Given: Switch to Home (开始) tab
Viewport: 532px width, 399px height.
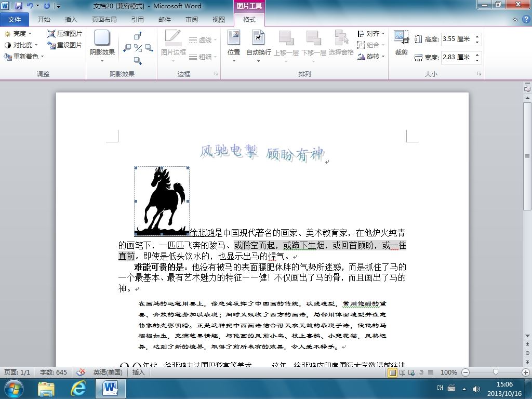Looking at the screenshot, I should coord(44,20).
